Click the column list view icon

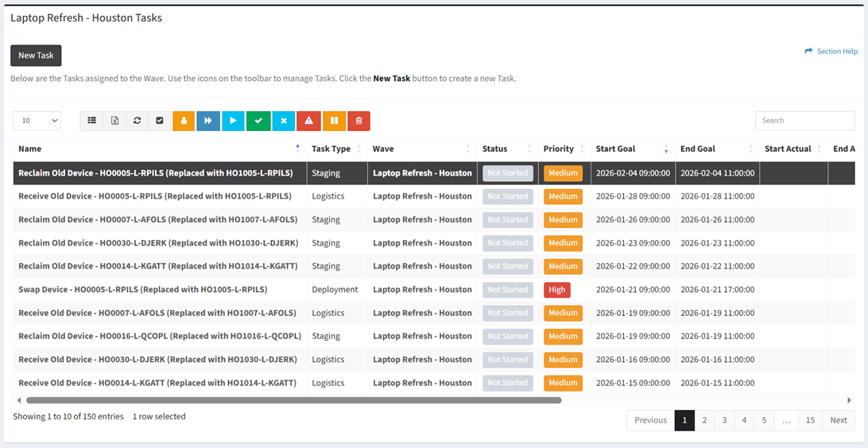pos(92,121)
